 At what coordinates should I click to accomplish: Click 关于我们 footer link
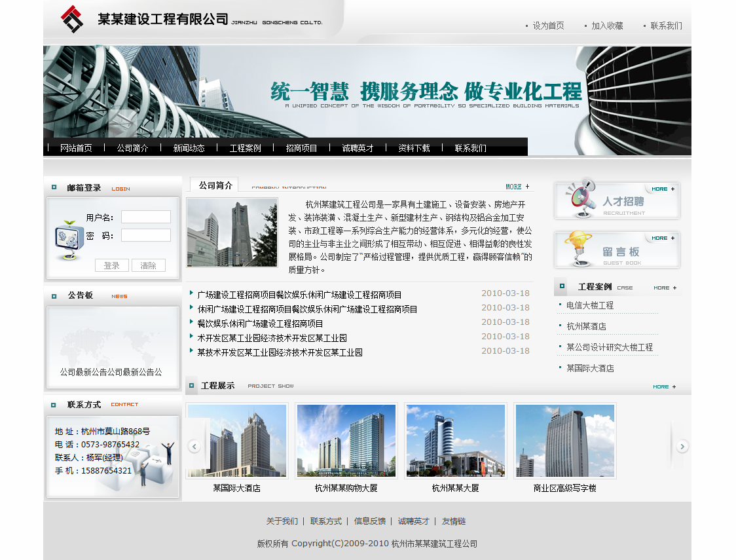[282, 521]
